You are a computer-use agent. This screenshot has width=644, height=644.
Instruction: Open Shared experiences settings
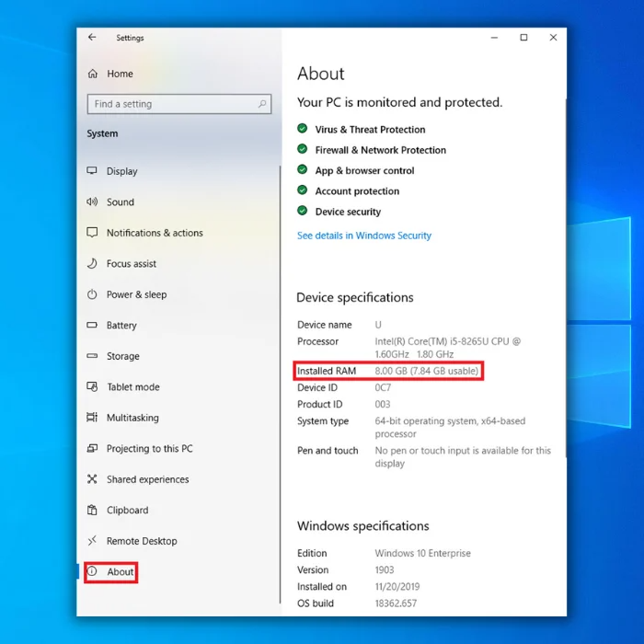[147, 479]
